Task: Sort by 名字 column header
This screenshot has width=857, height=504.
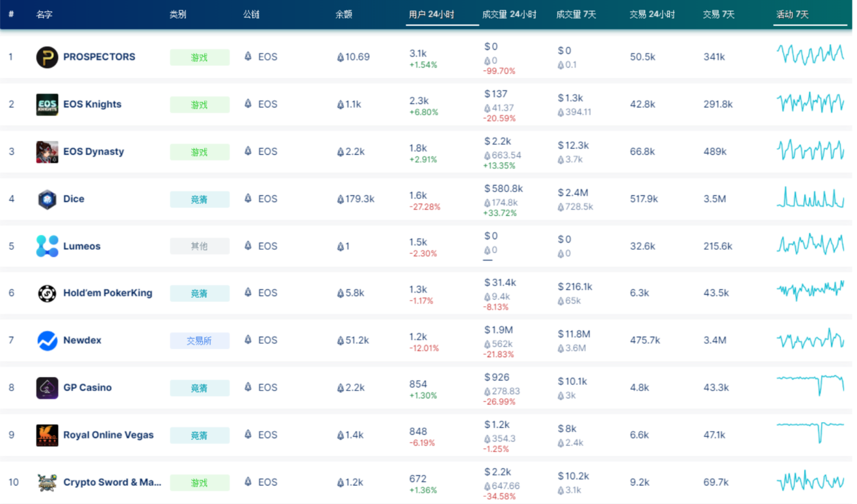Action: click(45, 14)
